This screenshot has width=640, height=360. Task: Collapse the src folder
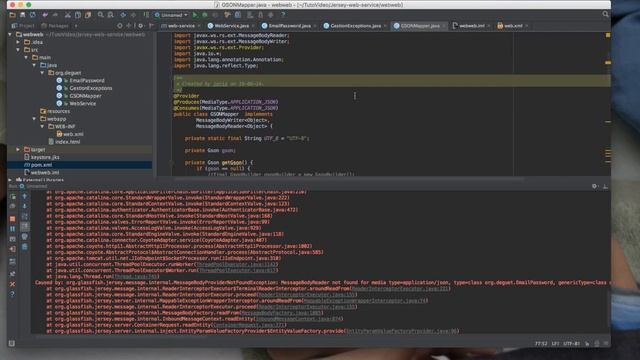(x=18, y=50)
